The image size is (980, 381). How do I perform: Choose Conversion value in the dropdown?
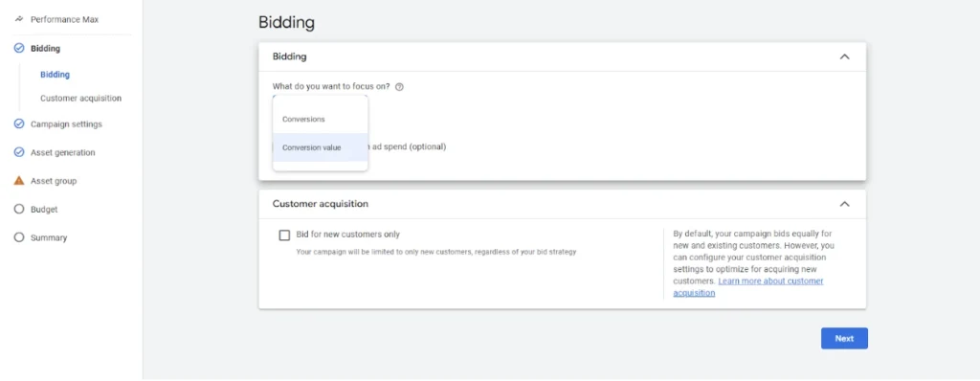(320, 147)
